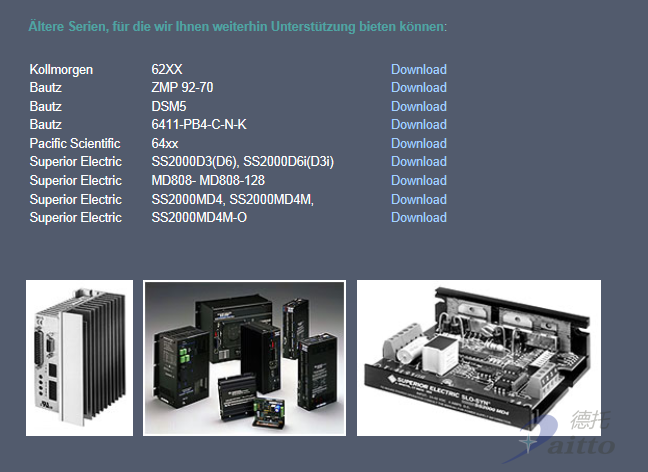Open the Download link for 6411-PB4-C-N-K
Viewport: 648px width, 472px height.
pos(419,125)
